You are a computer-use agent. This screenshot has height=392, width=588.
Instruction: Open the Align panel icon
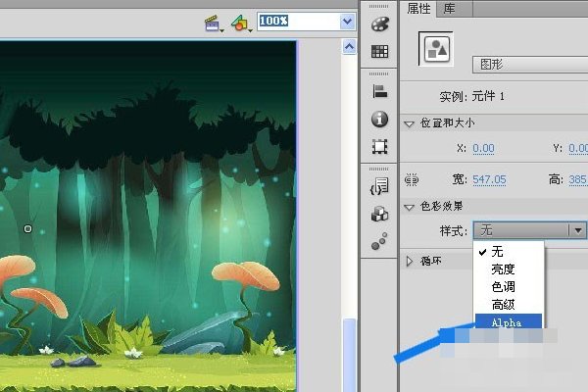click(x=379, y=91)
